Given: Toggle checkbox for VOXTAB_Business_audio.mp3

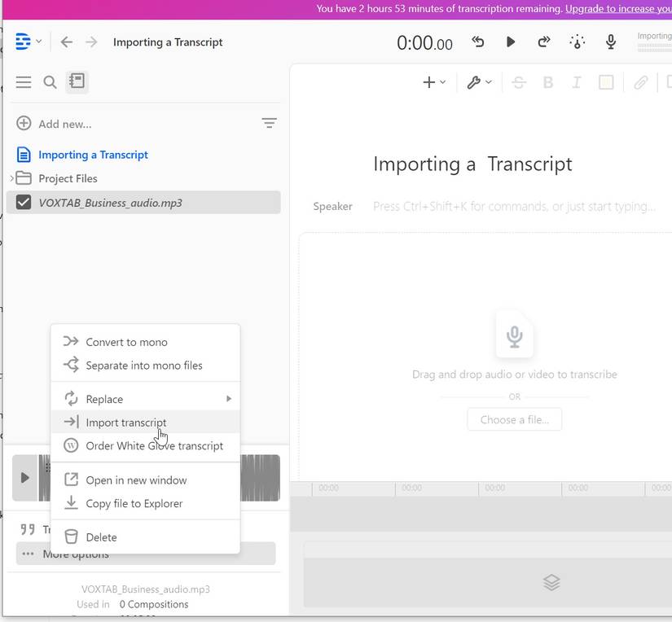Looking at the screenshot, I should (24, 203).
